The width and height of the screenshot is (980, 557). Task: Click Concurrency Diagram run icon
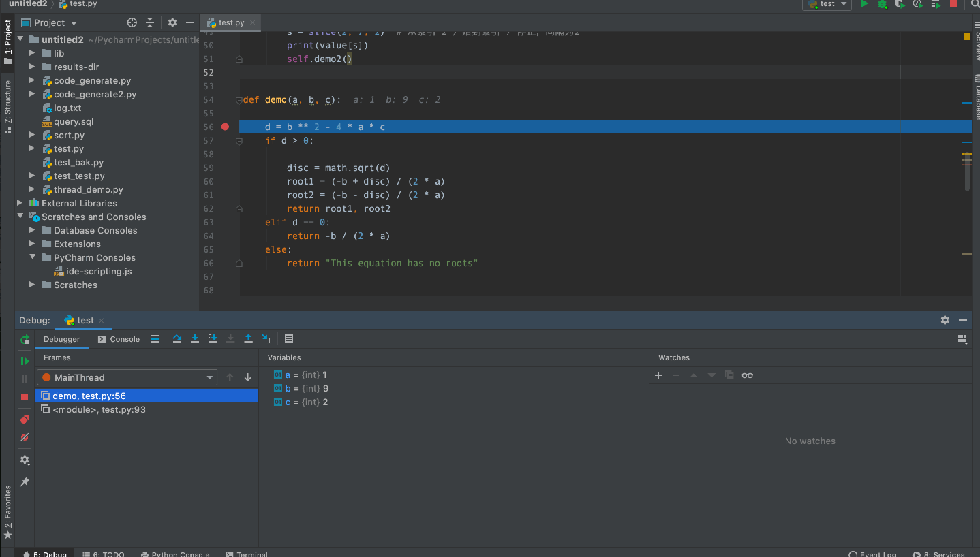(x=936, y=4)
